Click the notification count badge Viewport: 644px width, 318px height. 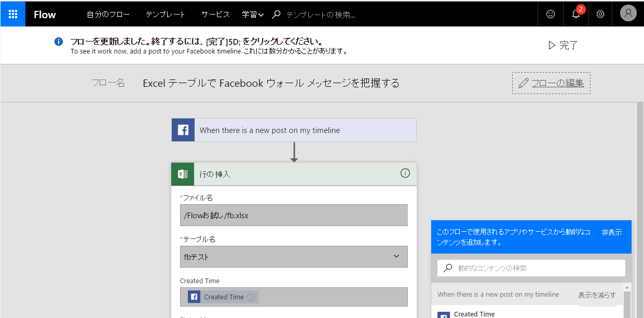pyautogui.click(x=581, y=9)
